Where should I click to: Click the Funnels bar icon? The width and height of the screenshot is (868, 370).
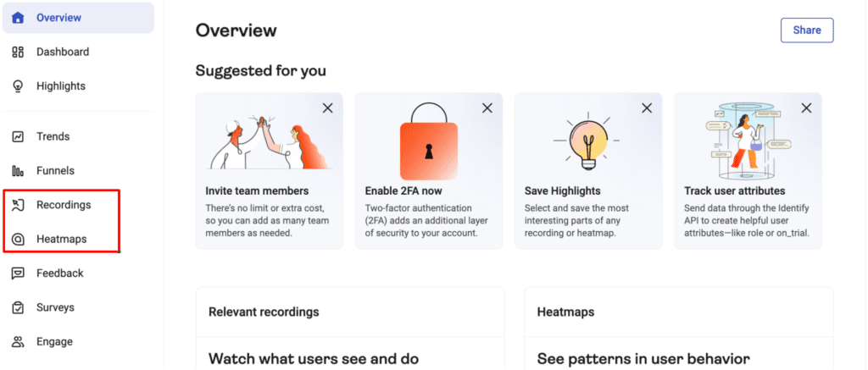pyautogui.click(x=18, y=171)
